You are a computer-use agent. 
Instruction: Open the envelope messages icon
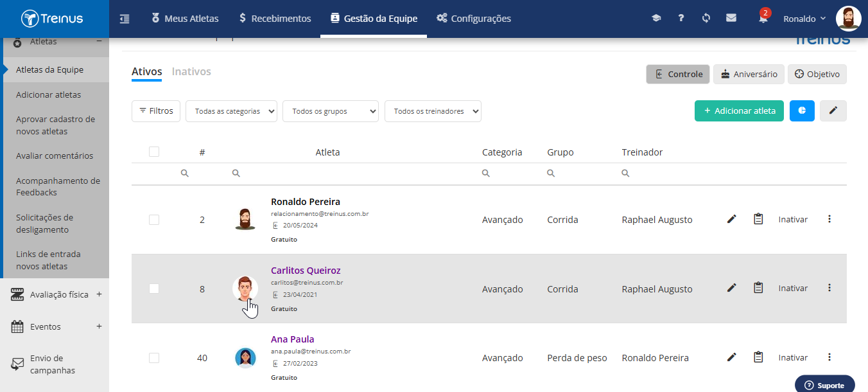(731, 18)
